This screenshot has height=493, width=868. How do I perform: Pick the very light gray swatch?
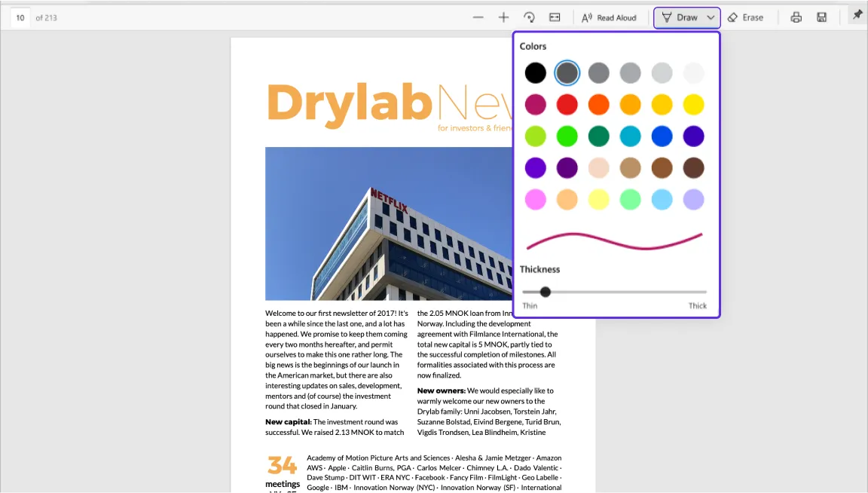tap(662, 73)
